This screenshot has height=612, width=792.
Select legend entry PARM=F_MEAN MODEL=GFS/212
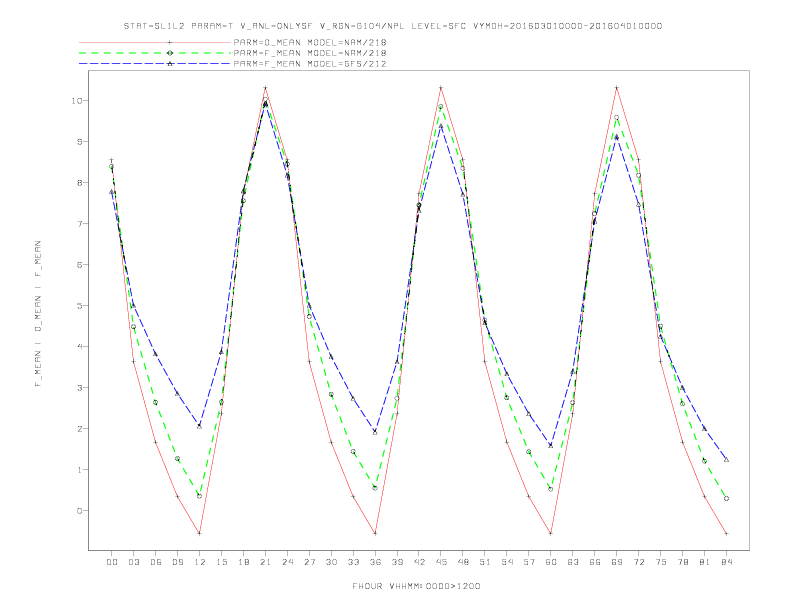coord(310,64)
